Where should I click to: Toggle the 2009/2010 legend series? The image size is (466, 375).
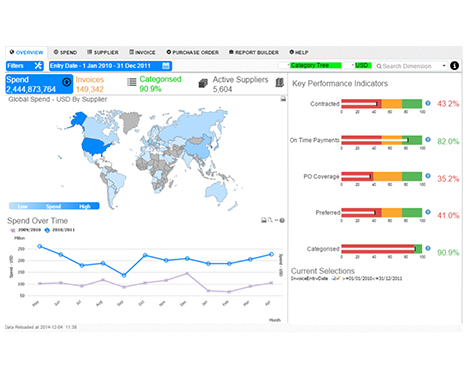click(26, 230)
